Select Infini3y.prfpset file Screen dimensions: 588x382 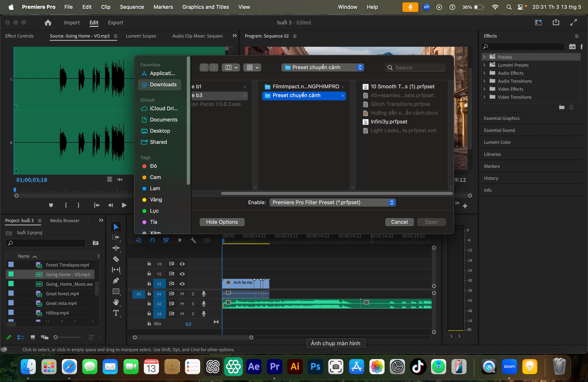(389, 122)
